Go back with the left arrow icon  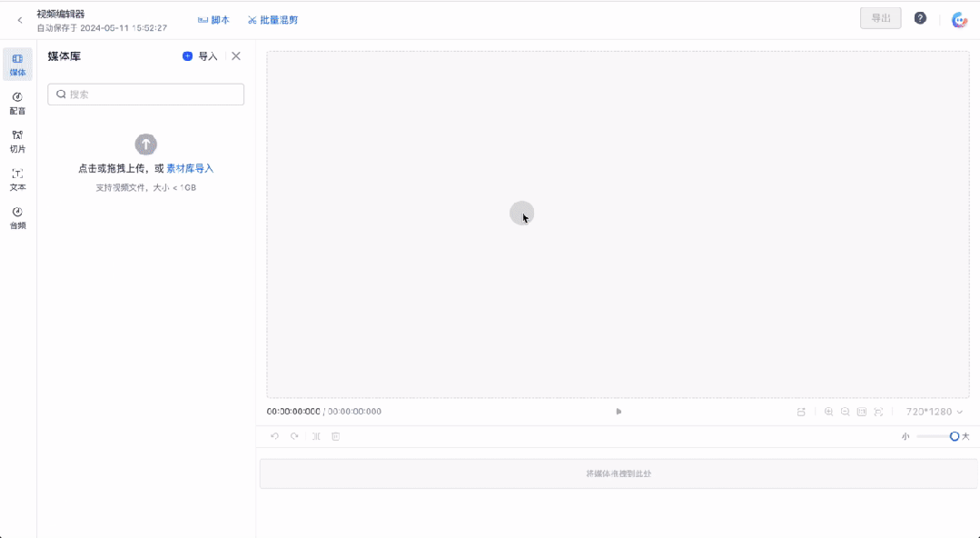pyautogui.click(x=20, y=20)
